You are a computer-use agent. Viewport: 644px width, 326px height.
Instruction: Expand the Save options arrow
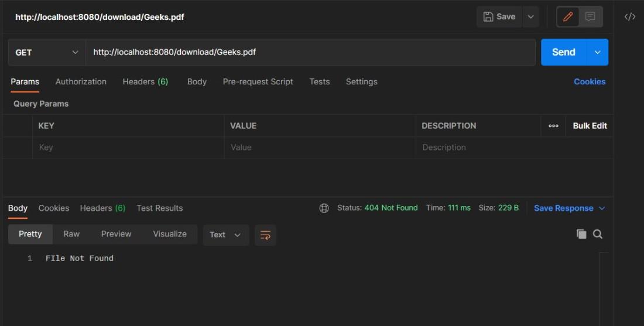[530, 17]
